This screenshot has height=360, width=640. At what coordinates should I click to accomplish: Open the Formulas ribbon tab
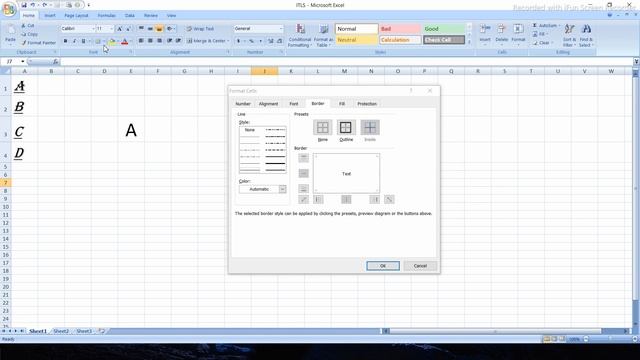click(x=107, y=16)
